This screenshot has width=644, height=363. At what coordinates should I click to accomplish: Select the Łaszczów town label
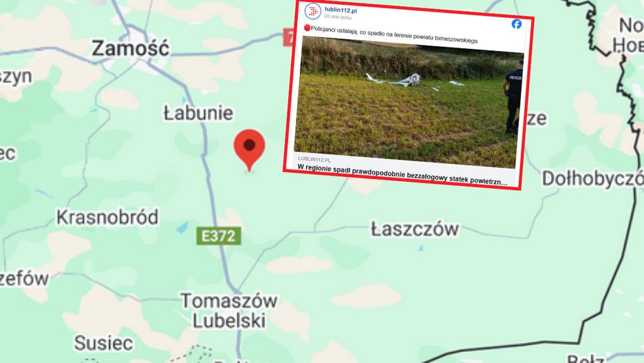(x=415, y=229)
